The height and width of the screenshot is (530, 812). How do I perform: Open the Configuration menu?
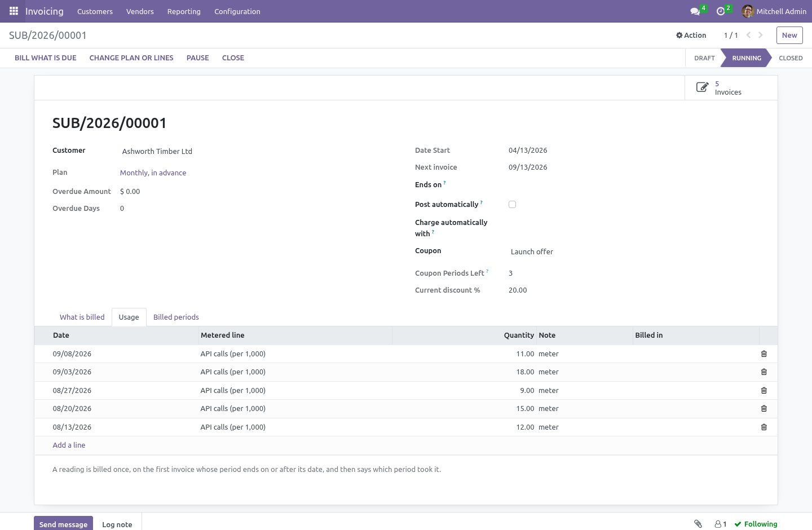pyautogui.click(x=237, y=11)
